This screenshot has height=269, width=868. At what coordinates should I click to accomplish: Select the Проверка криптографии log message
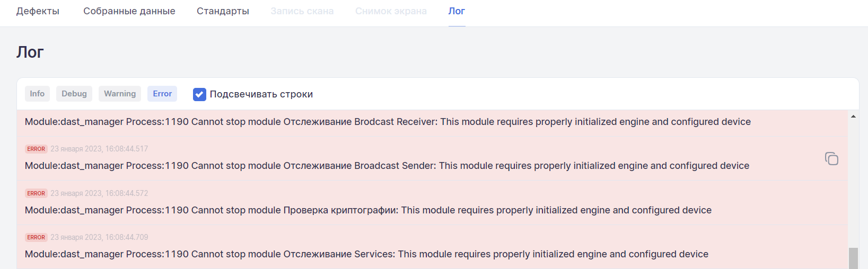368,210
